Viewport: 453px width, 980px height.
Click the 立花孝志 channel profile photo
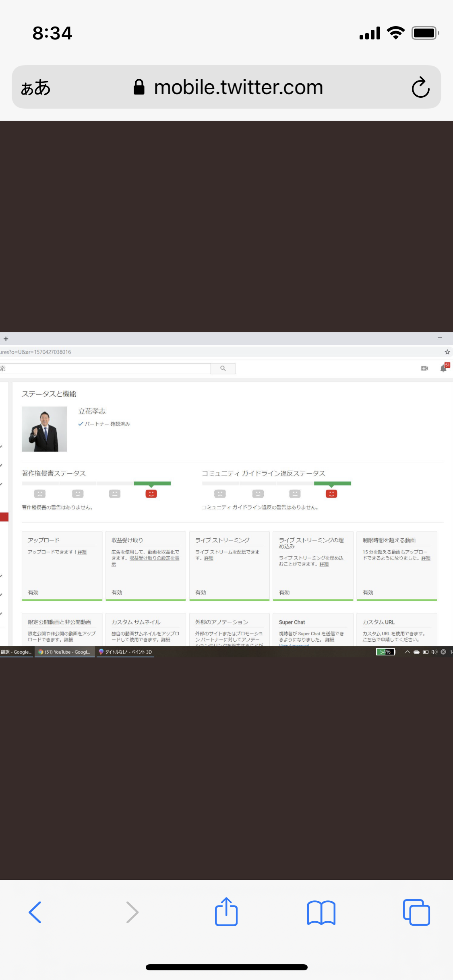tap(44, 429)
